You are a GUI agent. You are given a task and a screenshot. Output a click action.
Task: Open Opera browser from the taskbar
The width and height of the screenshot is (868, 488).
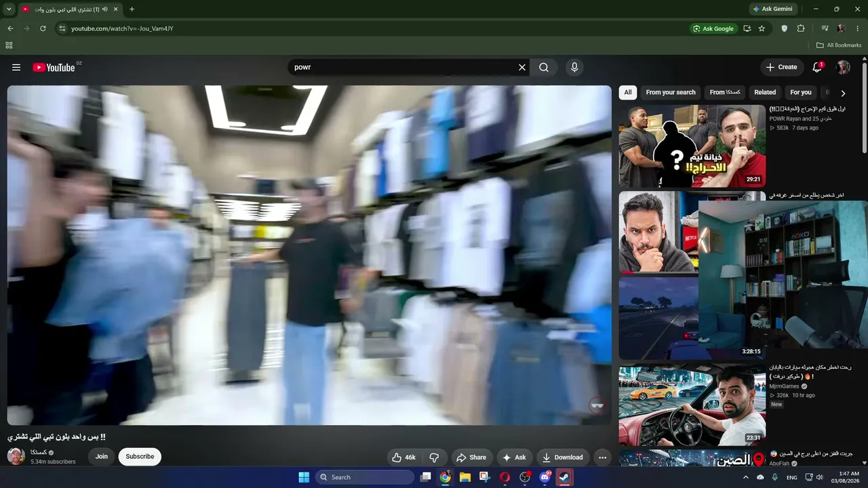[505, 477]
